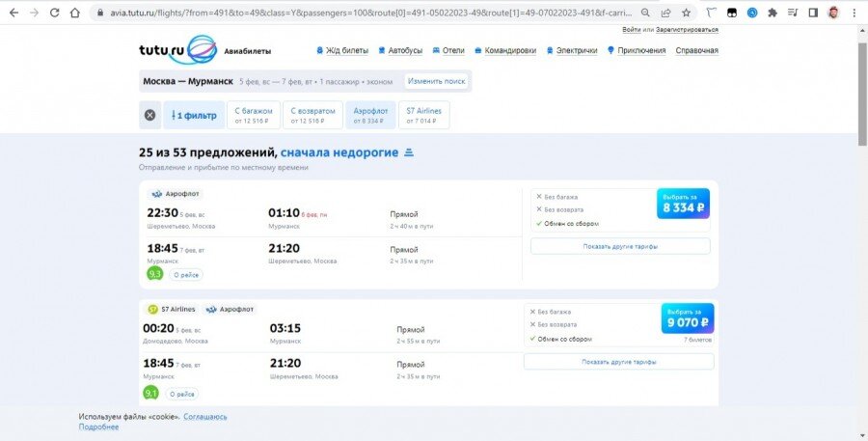Toggle the Аэрофлот airline filter chip
Image resolution: width=868 pixels, height=441 pixels.
point(370,115)
